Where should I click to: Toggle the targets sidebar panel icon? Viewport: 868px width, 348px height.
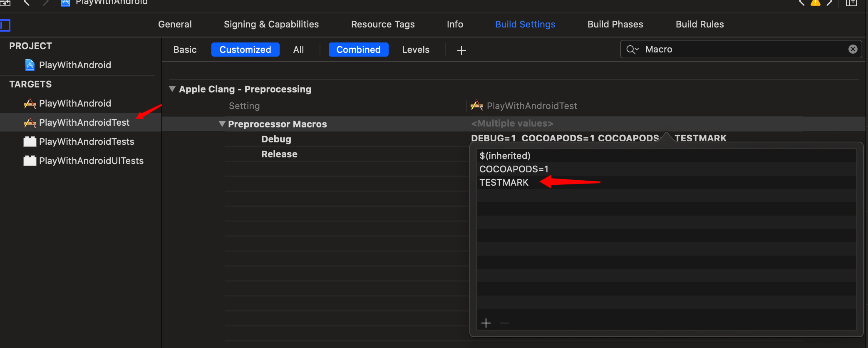5,25
